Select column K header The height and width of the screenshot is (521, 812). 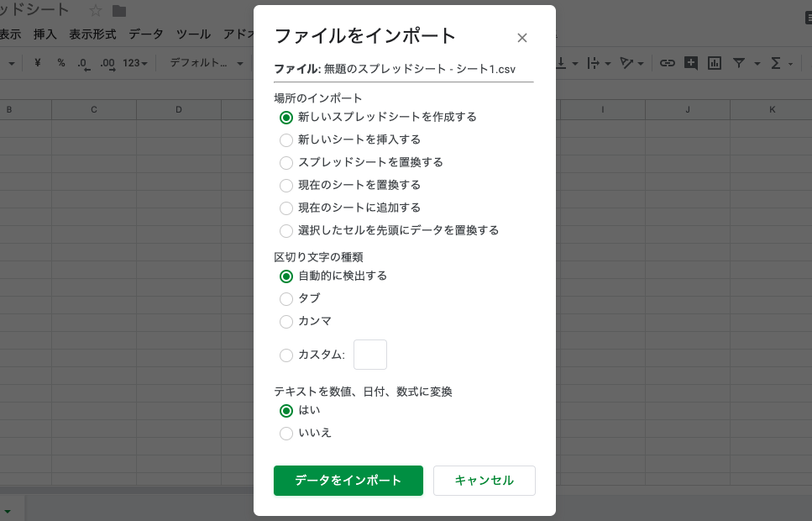772,109
